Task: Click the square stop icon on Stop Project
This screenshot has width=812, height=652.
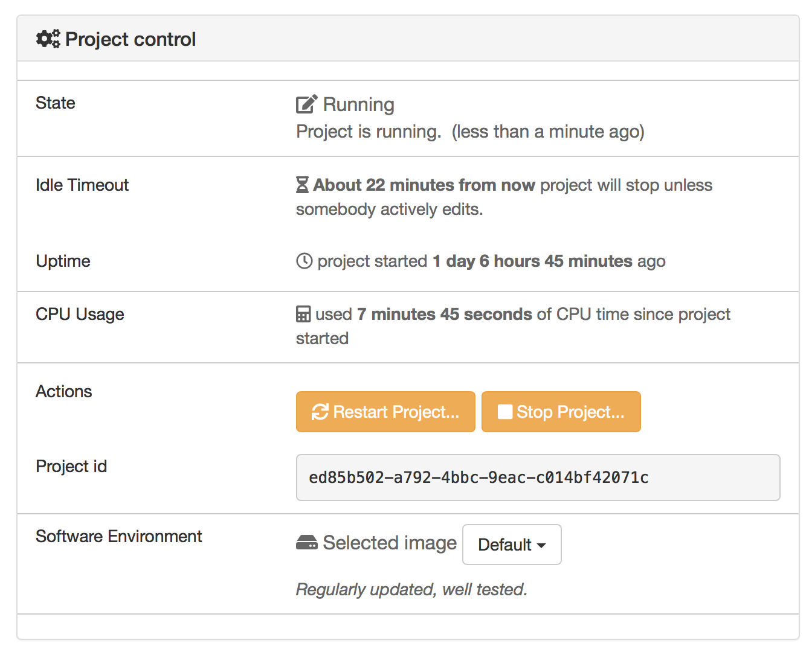Action: [504, 412]
